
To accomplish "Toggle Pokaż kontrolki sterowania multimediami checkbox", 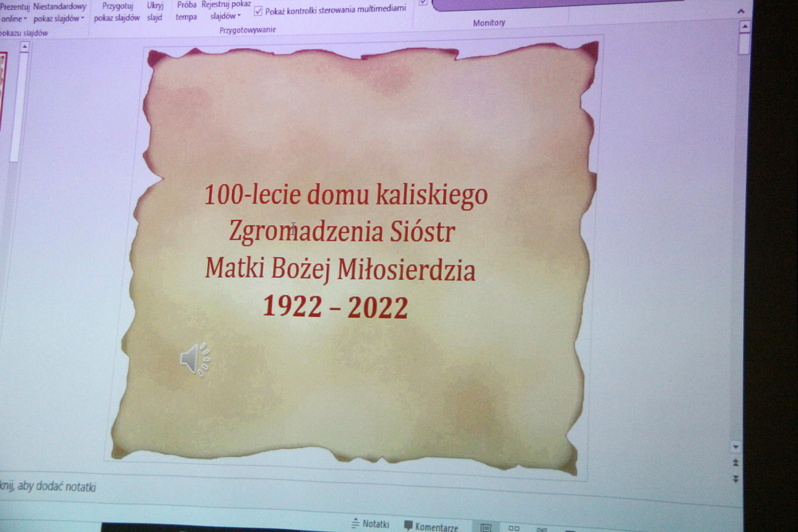I will 258,11.
